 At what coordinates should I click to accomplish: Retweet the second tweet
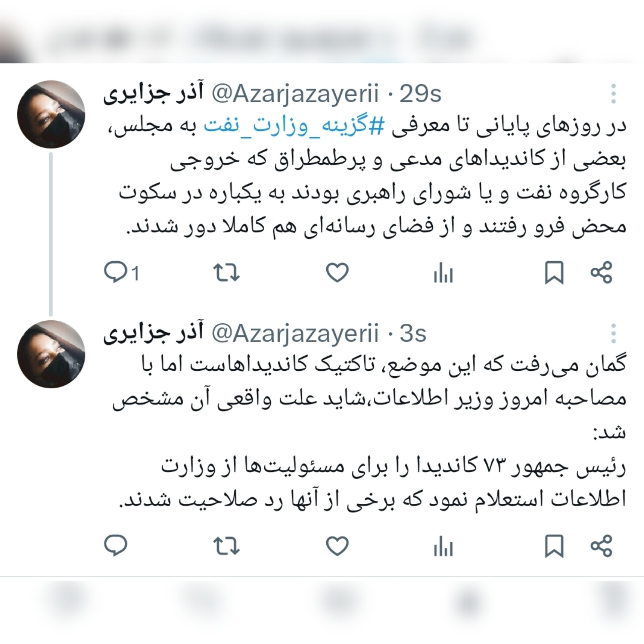click(227, 545)
